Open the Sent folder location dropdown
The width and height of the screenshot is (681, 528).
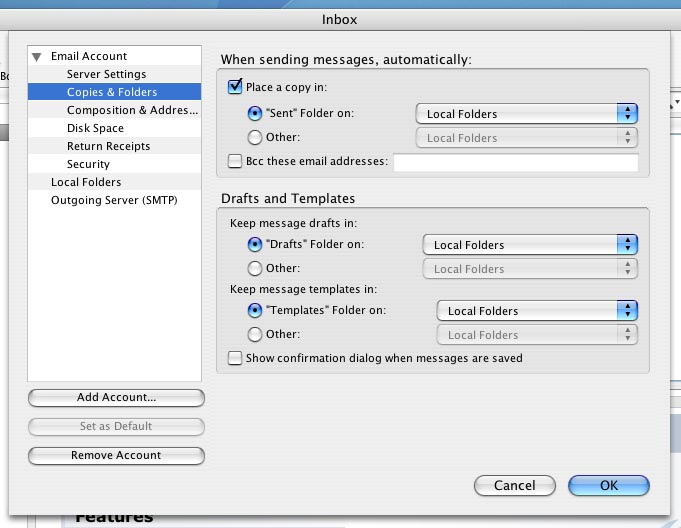pyautogui.click(x=526, y=114)
